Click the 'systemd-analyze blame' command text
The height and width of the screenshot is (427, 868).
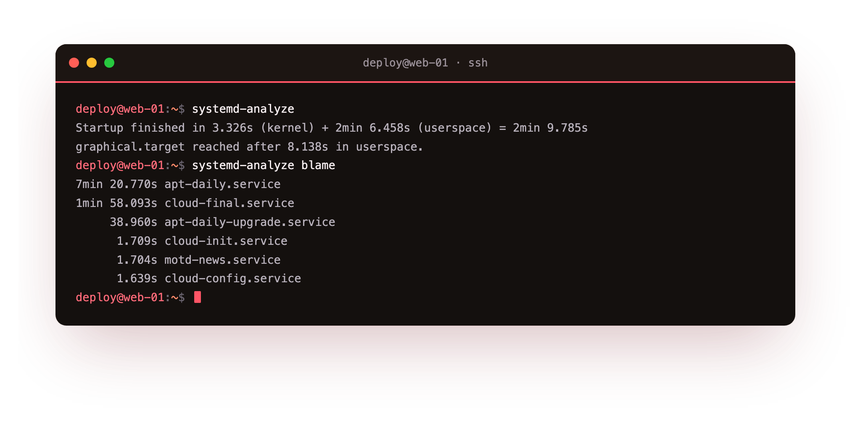pyautogui.click(x=264, y=165)
